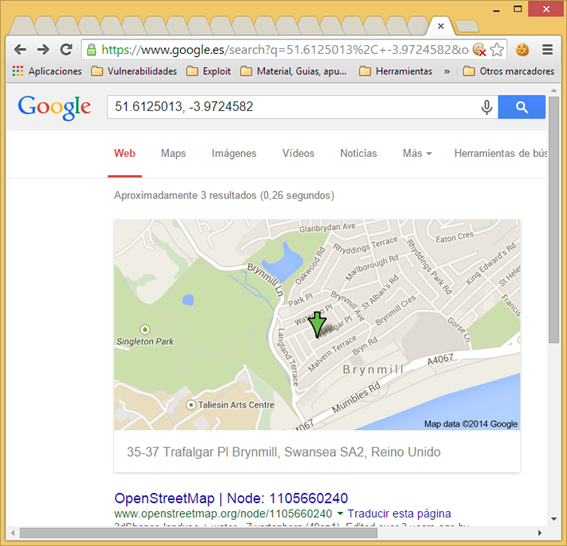Click the Traducir esta página link

coord(399,513)
